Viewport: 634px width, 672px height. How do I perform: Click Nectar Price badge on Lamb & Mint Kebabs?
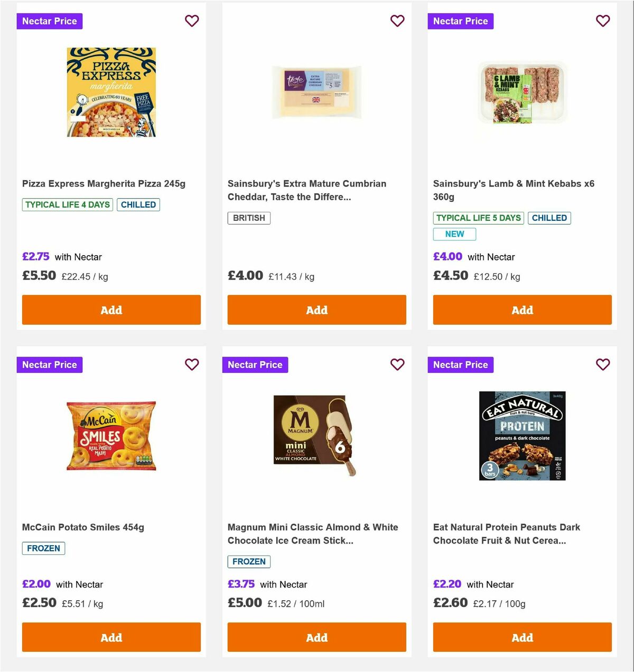(x=460, y=21)
